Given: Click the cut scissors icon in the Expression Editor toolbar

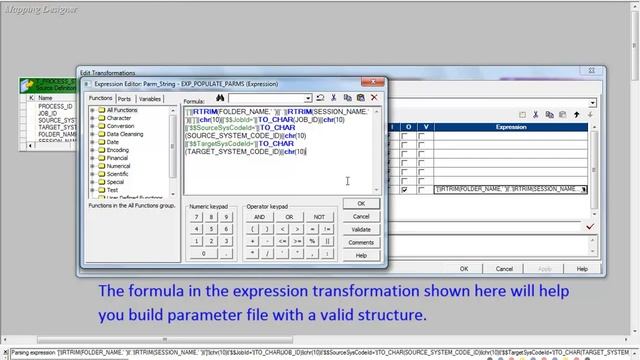Looking at the screenshot, I should coord(333,98).
